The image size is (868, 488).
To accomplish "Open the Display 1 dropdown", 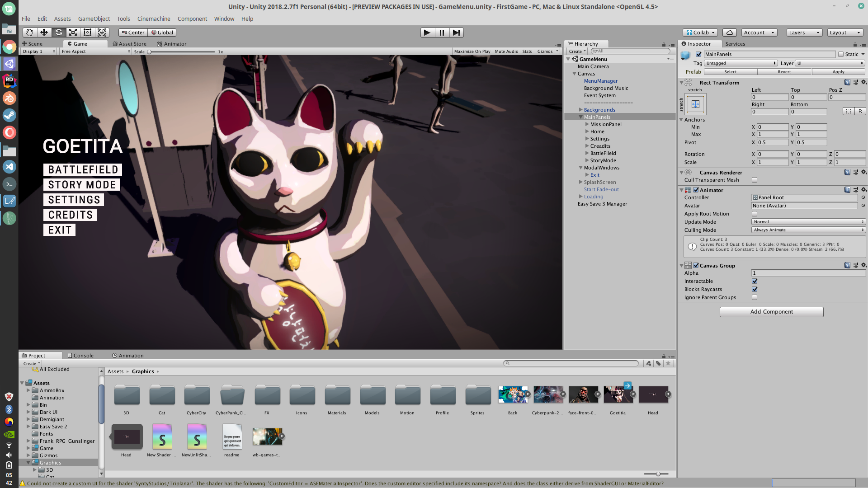I will point(39,52).
